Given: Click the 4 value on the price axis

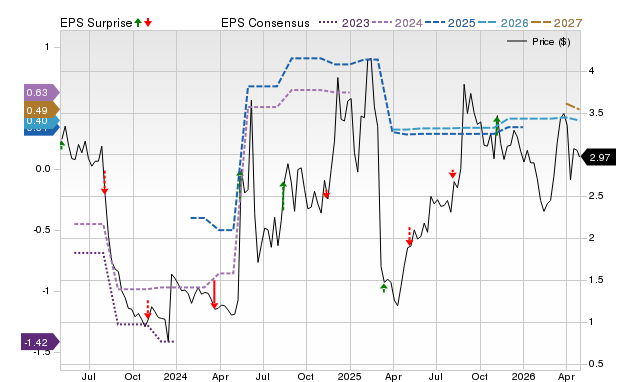Looking at the screenshot, I should (591, 71).
